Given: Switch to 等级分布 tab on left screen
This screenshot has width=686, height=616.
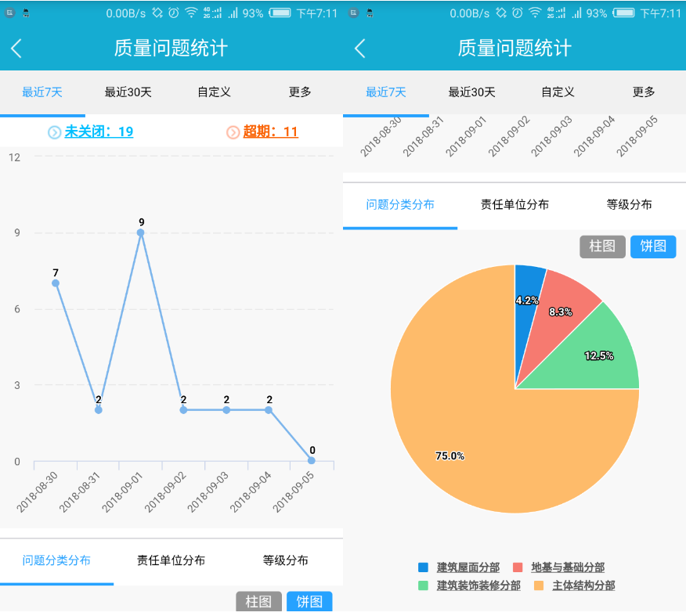Looking at the screenshot, I should tap(285, 560).
